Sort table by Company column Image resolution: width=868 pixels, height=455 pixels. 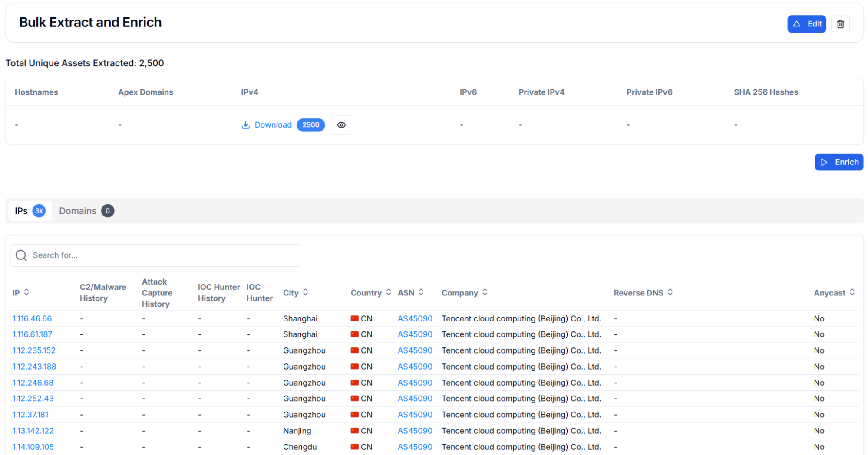click(x=485, y=292)
